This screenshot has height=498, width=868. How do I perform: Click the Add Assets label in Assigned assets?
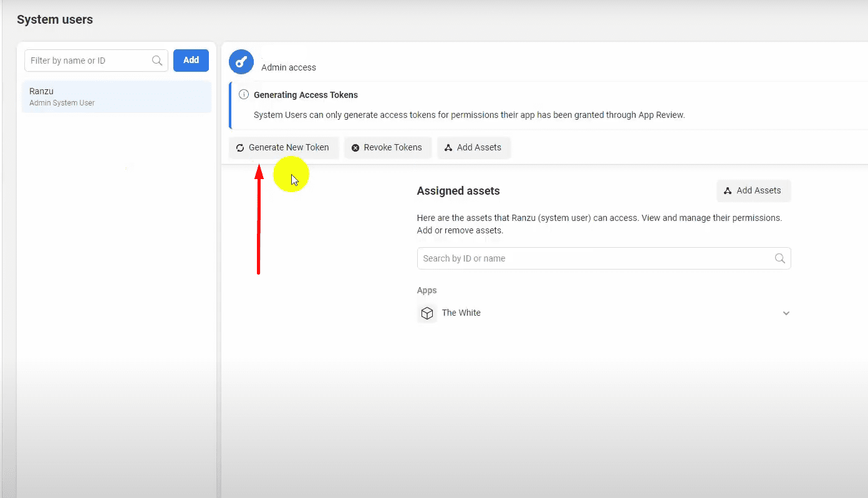(x=758, y=191)
